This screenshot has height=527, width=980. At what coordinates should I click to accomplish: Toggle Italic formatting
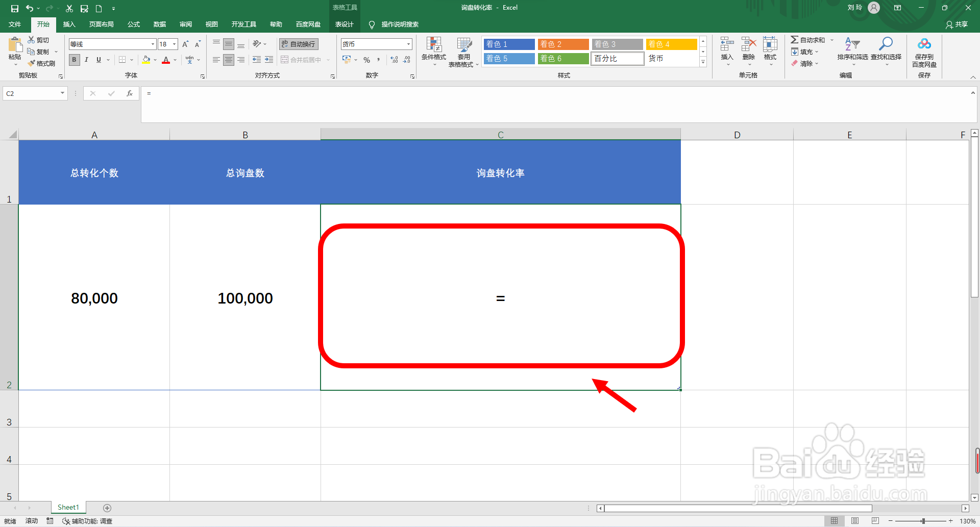click(86, 60)
